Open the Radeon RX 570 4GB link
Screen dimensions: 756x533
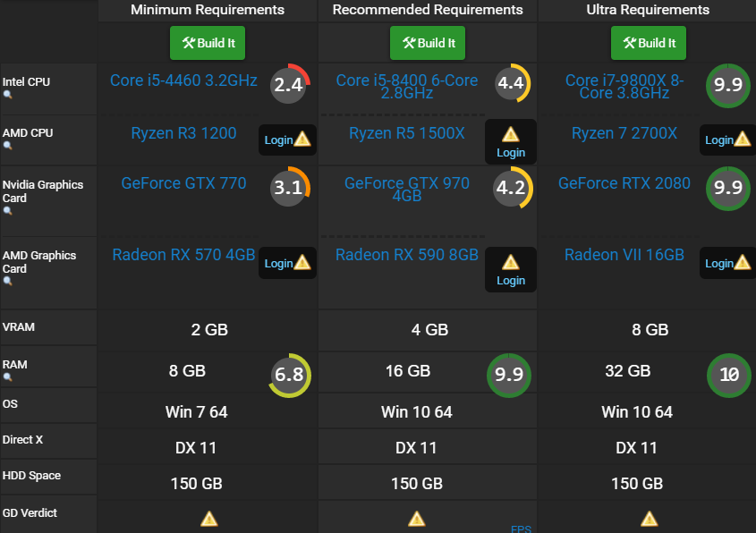tap(183, 255)
